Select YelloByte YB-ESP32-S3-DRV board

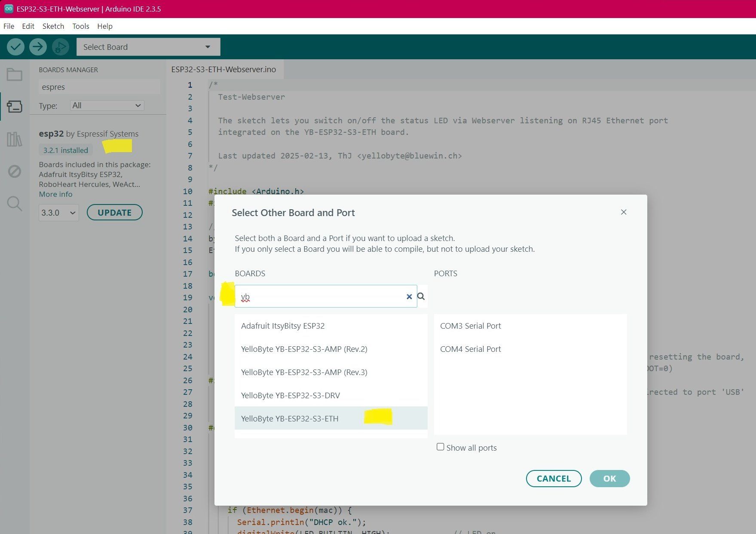click(x=331, y=395)
